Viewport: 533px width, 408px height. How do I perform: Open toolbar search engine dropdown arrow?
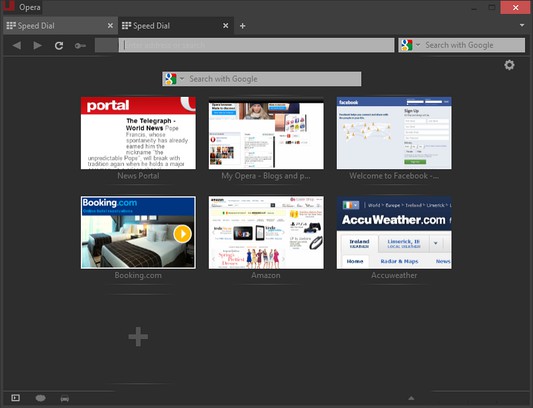point(418,45)
